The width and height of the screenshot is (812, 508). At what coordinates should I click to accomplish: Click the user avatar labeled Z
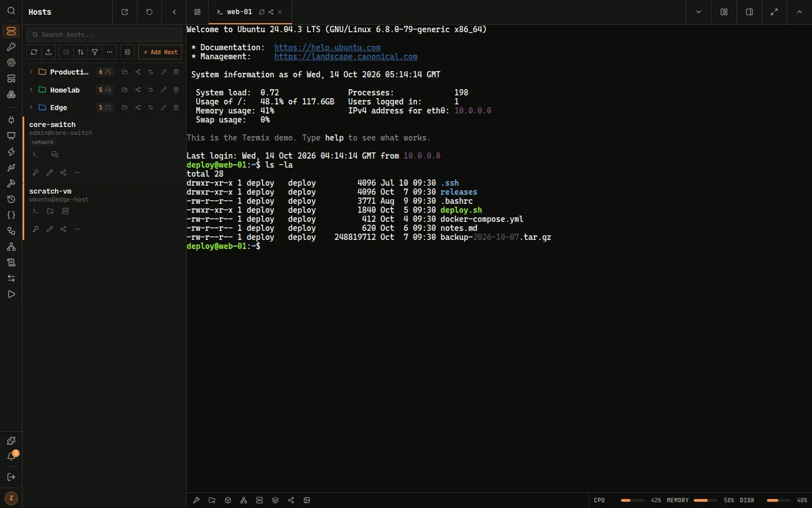11,498
